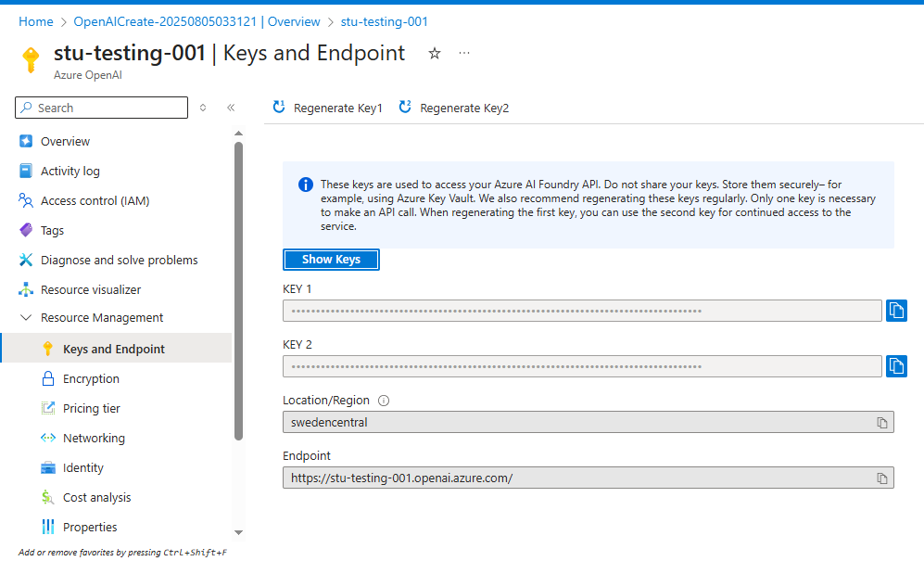This screenshot has width=924, height=561.
Task: Click the Properties bars icon
Action: point(48,527)
